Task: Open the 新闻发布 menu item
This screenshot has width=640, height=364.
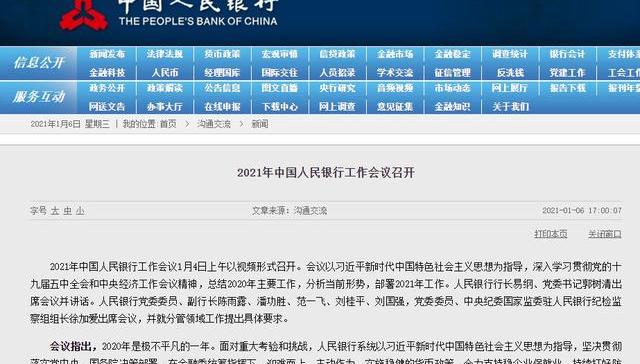Action: tap(107, 54)
